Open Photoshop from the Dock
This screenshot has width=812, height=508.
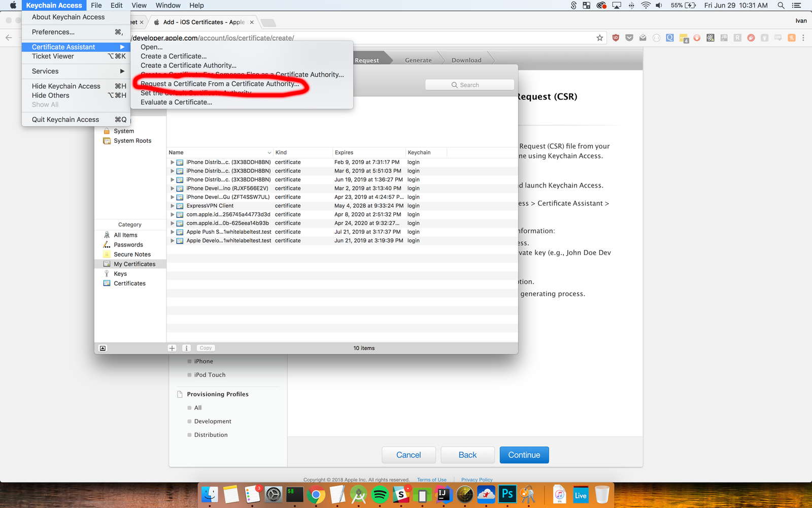(507, 494)
